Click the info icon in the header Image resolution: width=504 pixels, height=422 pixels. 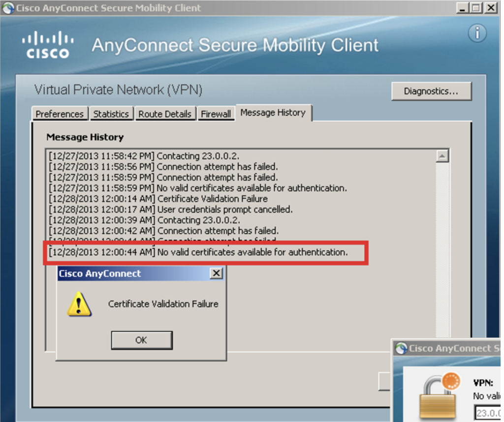point(477,33)
